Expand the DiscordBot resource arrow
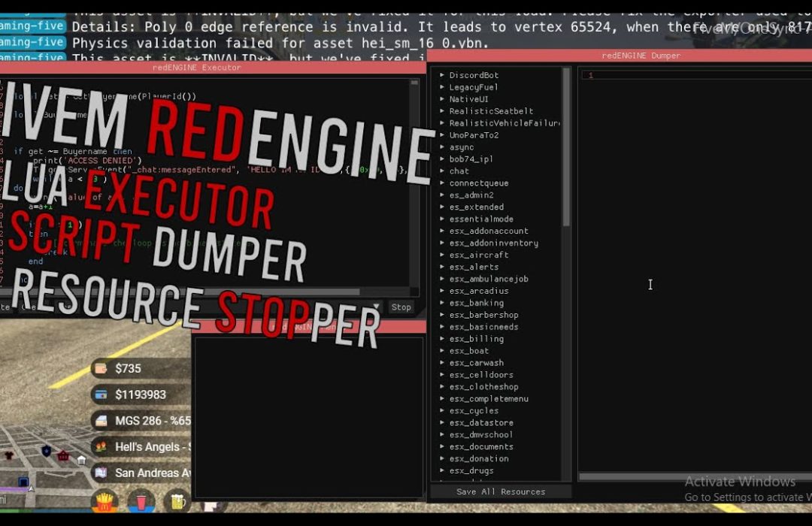812x526 pixels. pyautogui.click(x=442, y=75)
